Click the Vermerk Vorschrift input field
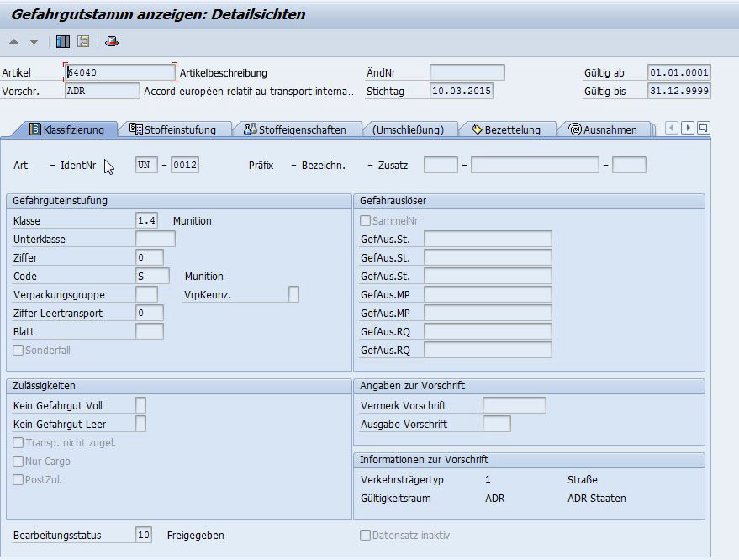Image resolution: width=739 pixels, height=560 pixels. point(514,406)
